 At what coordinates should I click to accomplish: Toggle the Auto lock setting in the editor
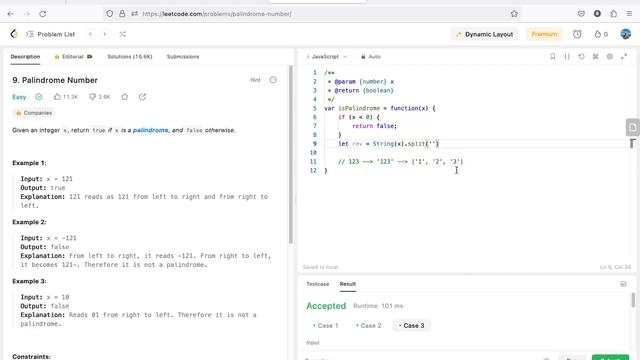[x=371, y=57]
